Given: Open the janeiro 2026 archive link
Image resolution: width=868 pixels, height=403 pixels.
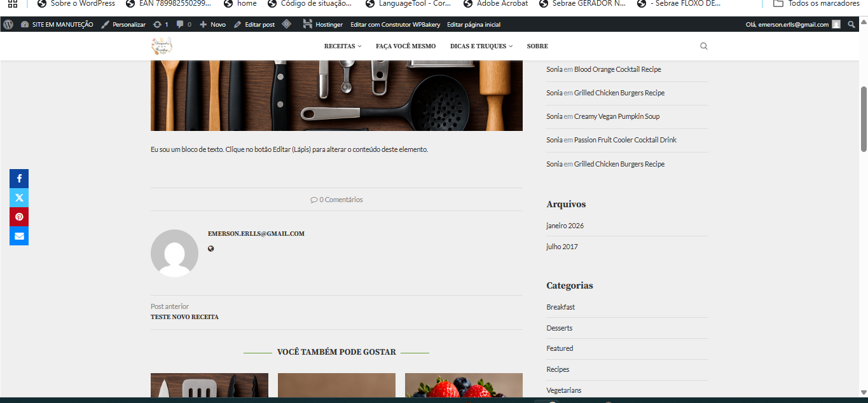Looking at the screenshot, I should (565, 226).
